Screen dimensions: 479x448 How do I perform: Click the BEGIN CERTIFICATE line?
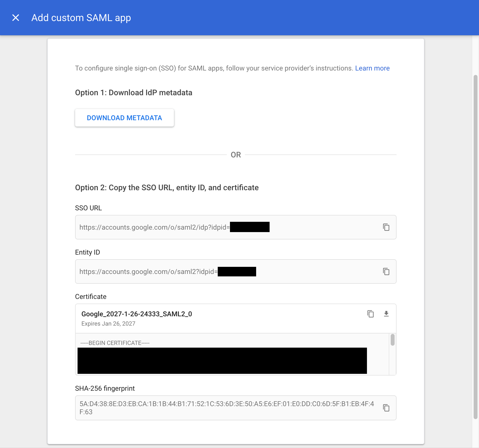(x=115, y=343)
